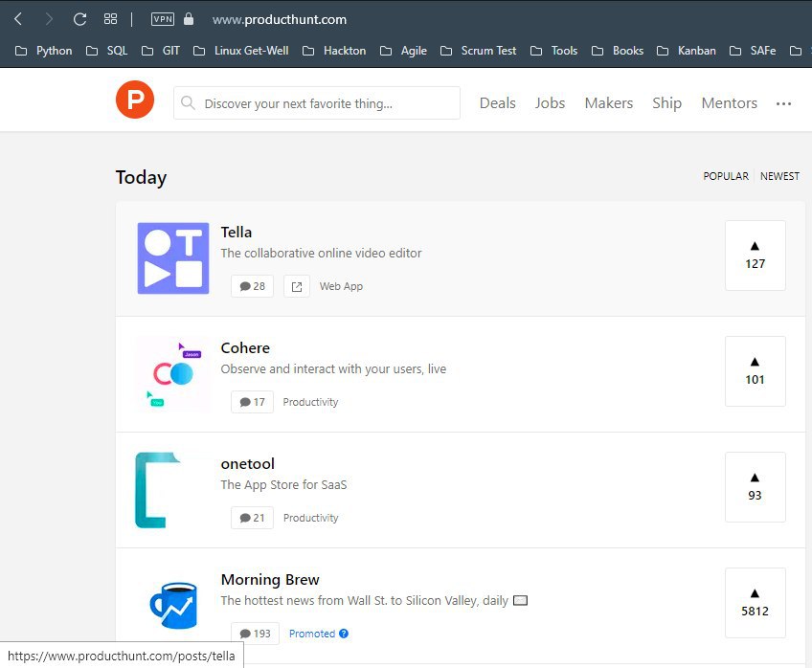Click the Promoted help question-mark icon

[344, 634]
